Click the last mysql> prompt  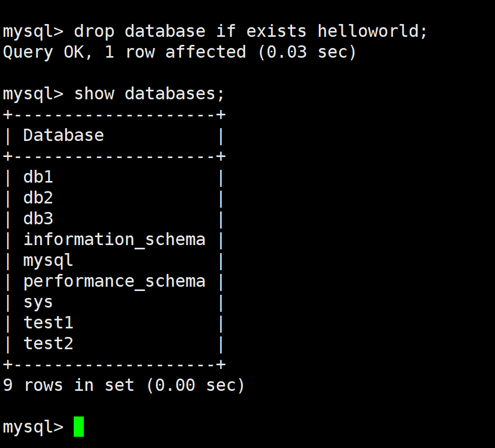33,428
